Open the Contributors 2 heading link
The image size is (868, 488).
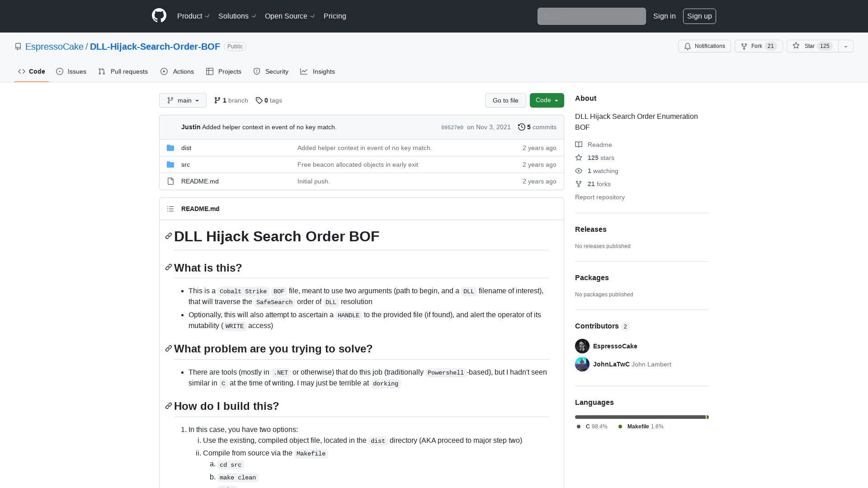coord(602,326)
